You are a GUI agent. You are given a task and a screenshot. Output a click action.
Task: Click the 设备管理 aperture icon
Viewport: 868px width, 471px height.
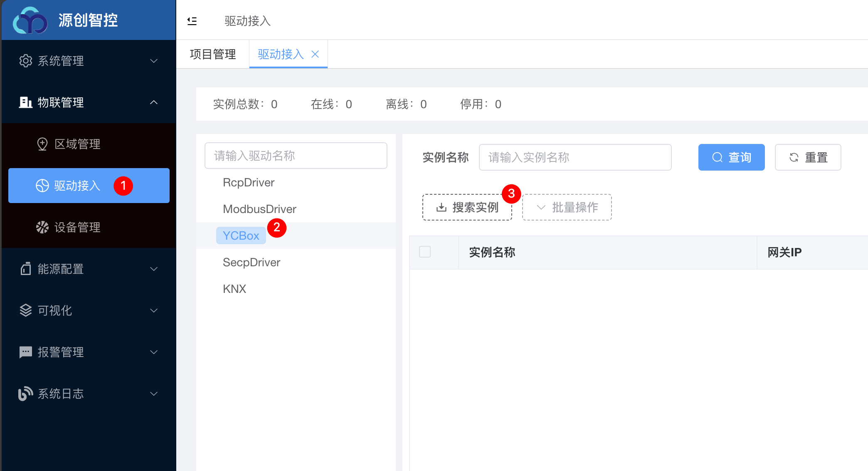(x=42, y=227)
